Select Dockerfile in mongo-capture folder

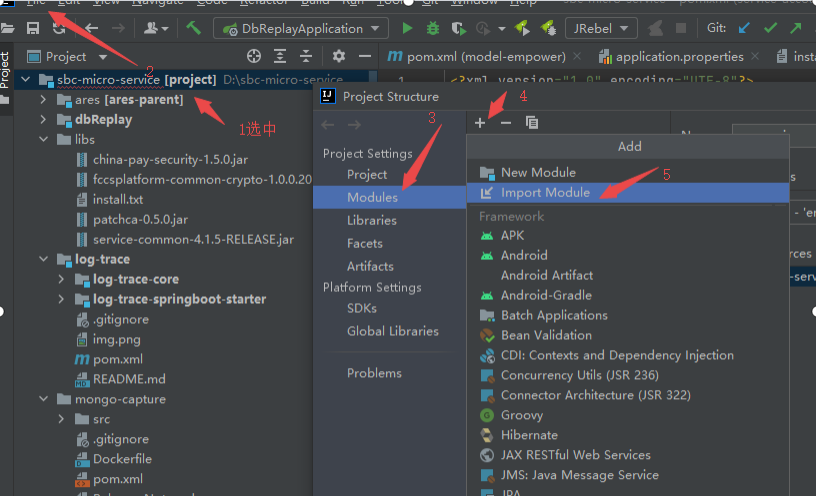(122, 459)
